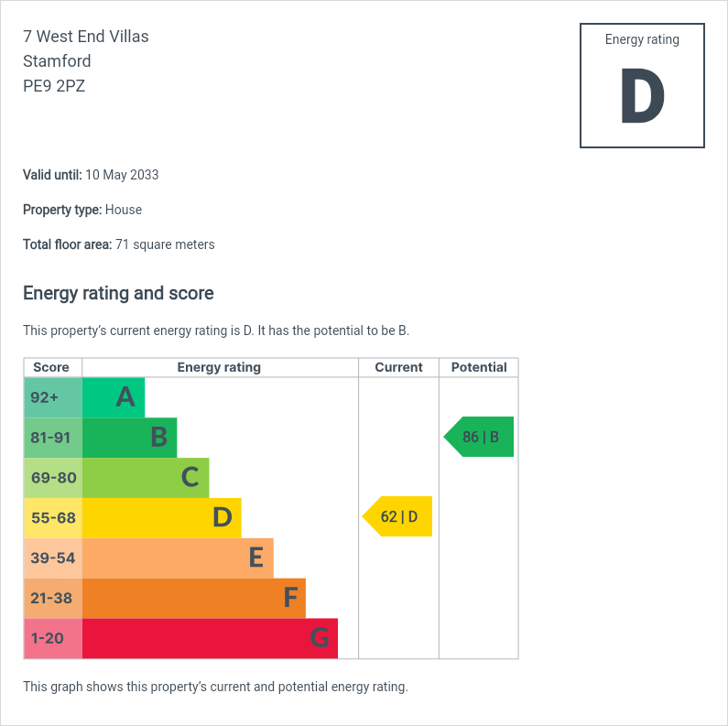Click the Potential column header
728x726 pixels.
click(x=479, y=367)
